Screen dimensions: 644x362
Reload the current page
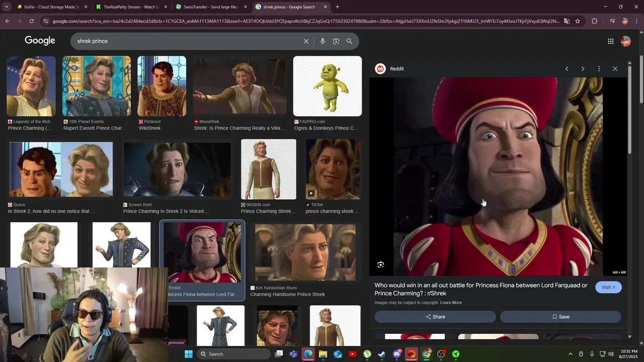(x=31, y=21)
